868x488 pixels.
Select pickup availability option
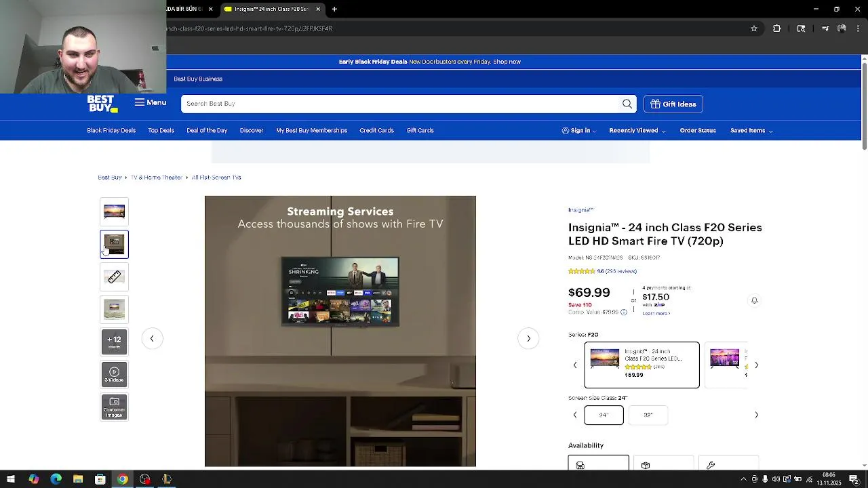click(x=598, y=463)
